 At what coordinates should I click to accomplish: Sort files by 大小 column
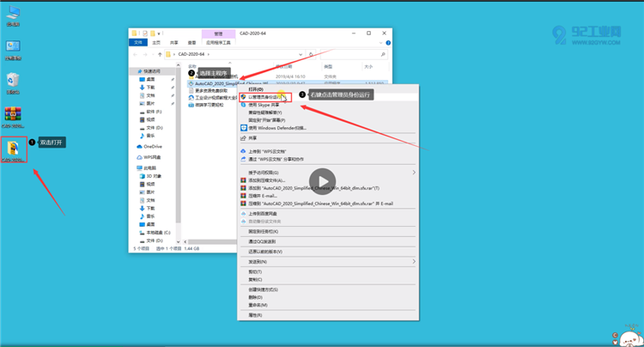(x=368, y=66)
